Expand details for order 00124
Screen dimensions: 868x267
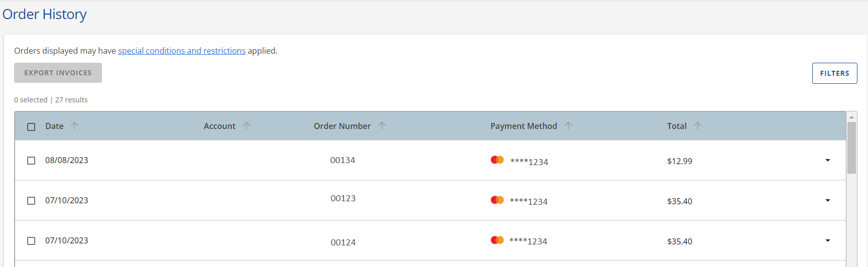(x=827, y=241)
